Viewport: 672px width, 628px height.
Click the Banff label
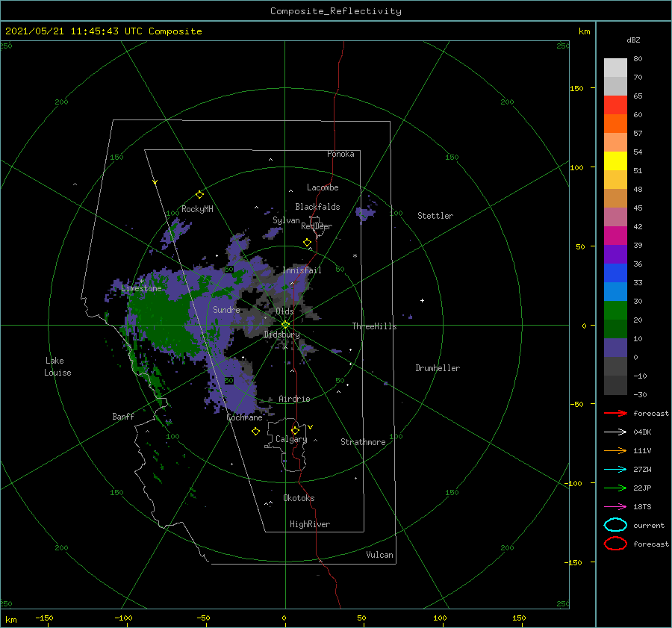[x=123, y=417]
